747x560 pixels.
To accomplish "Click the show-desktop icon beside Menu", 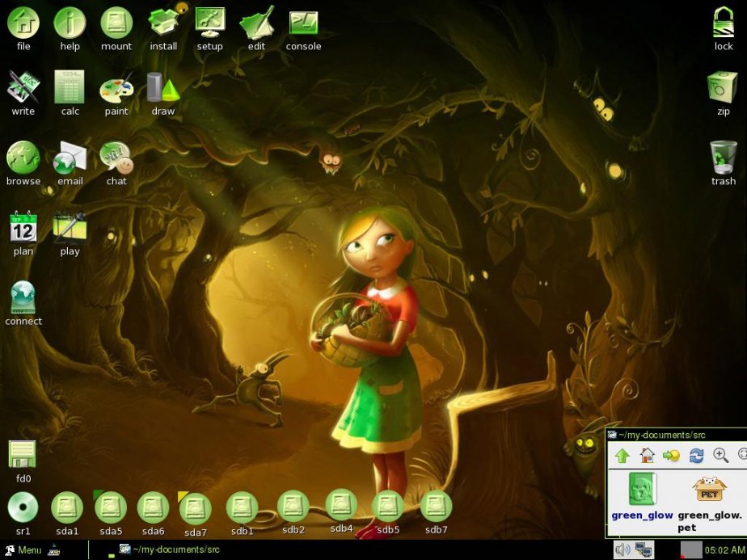I will click(54, 550).
